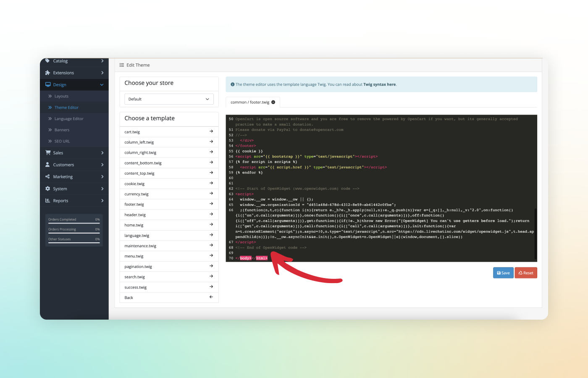This screenshot has width=588, height=378.
Task: Open menu.twig using its arrow icon
Action: click(211, 256)
